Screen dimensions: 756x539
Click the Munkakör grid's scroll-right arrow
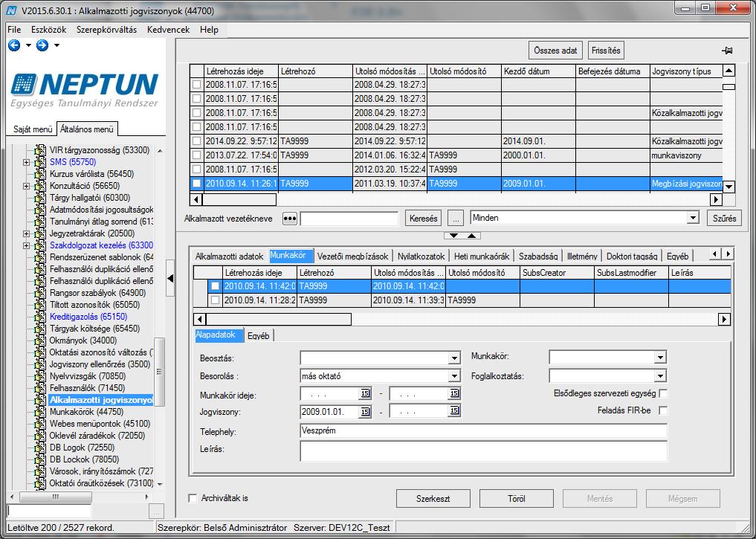[724, 319]
